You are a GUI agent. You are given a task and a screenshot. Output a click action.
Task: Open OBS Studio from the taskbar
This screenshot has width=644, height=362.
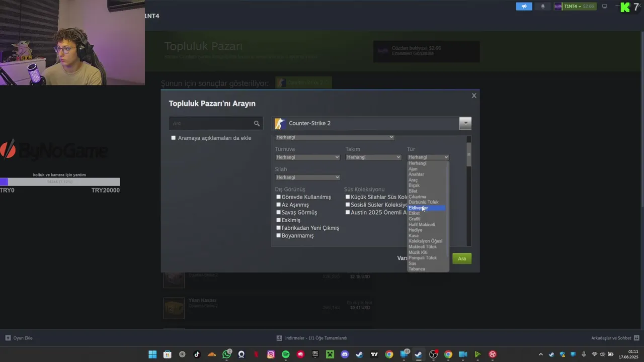434,354
